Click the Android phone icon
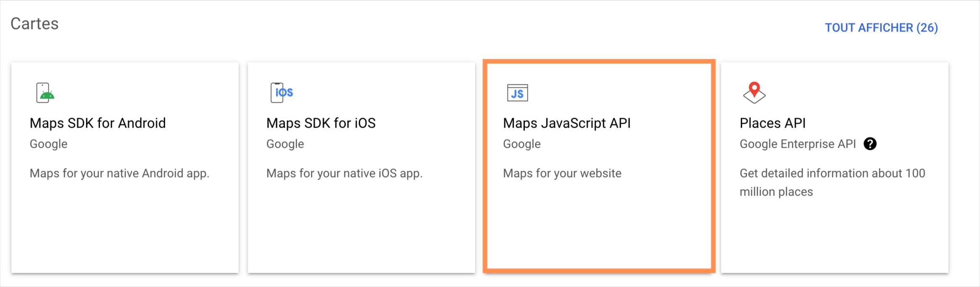The width and height of the screenshot is (980, 287). pyautogui.click(x=45, y=93)
